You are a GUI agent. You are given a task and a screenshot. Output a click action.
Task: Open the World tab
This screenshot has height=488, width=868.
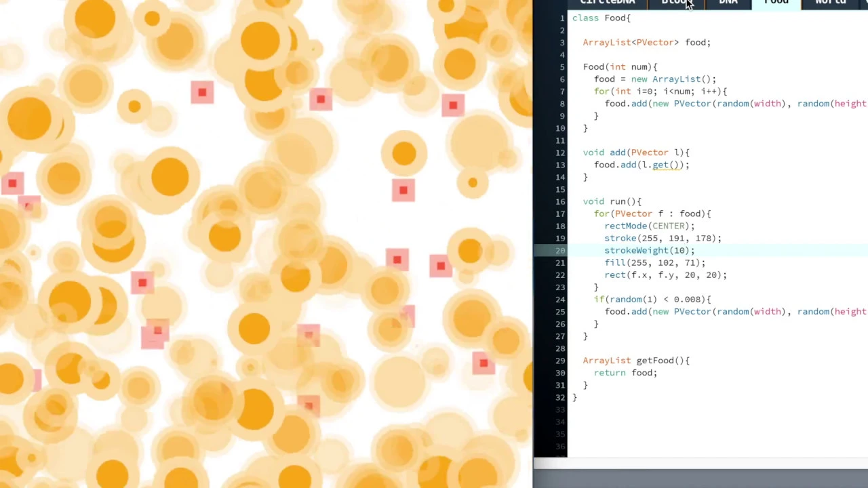pos(830,3)
